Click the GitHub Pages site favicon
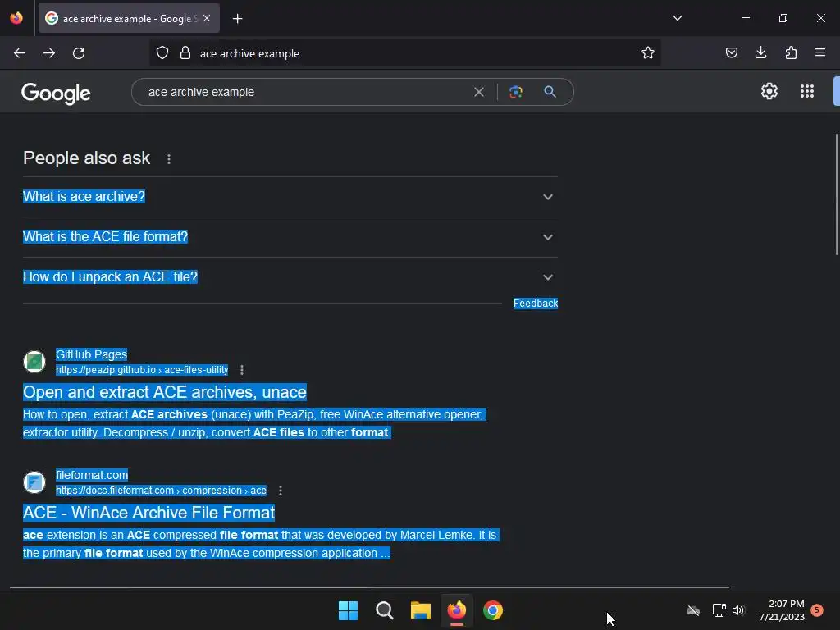 pos(34,362)
